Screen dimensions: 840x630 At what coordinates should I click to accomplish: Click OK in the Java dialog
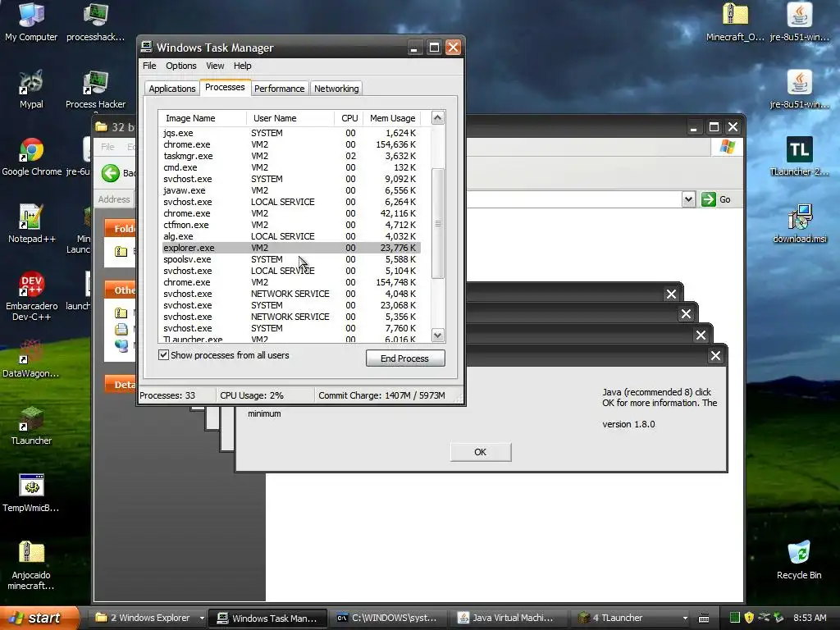tap(481, 452)
